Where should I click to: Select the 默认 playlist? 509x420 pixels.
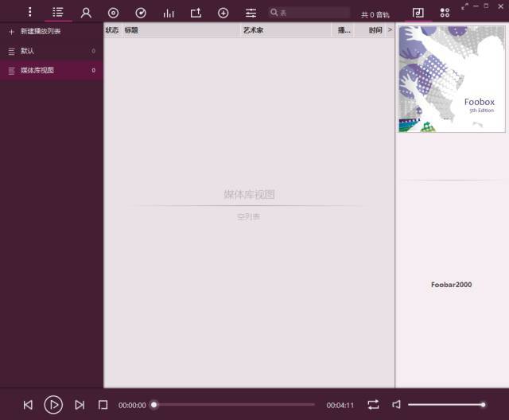coord(52,51)
